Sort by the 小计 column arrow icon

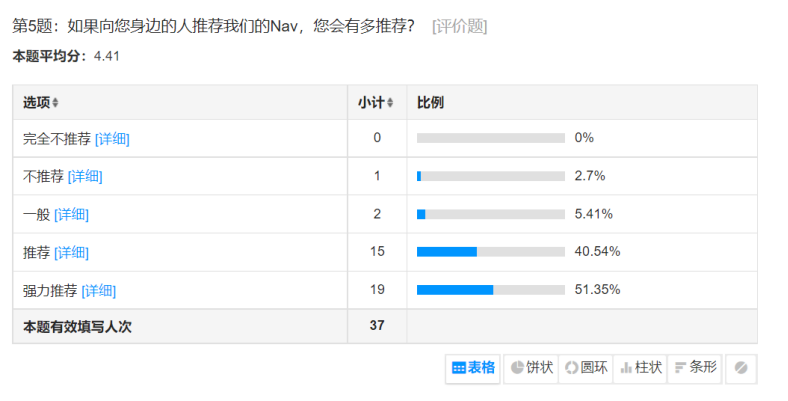[x=390, y=103]
